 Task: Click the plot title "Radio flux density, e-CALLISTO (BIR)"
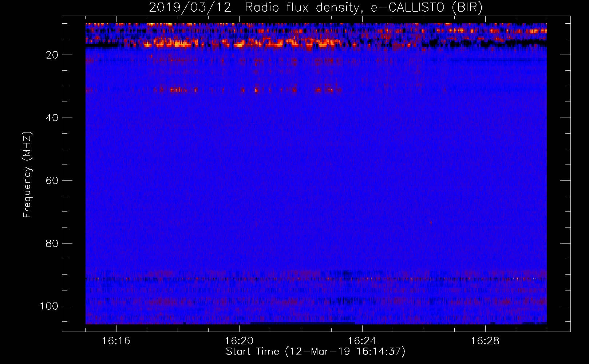coord(363,8)
